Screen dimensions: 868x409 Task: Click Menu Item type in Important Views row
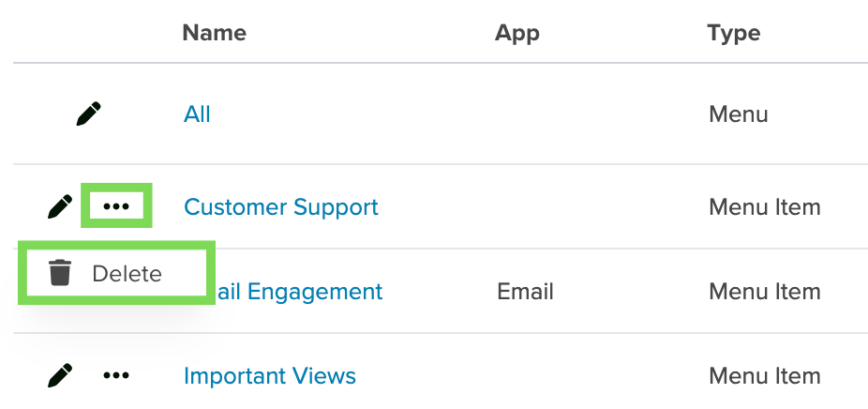[x=765, y=376]
